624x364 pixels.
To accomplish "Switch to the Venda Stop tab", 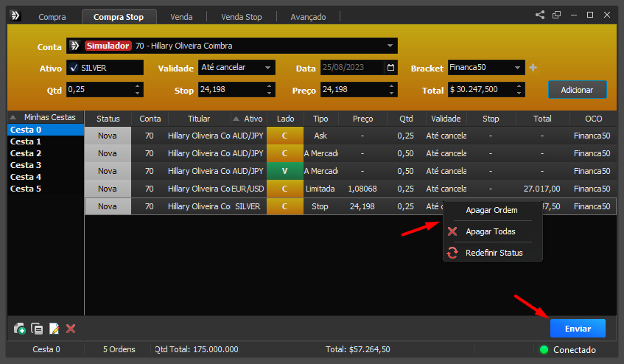I will [242, 16].
